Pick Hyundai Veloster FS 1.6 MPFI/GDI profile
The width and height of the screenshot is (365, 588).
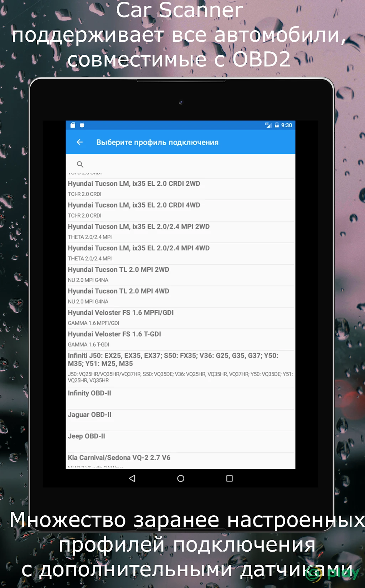click(x=180, y=318)
